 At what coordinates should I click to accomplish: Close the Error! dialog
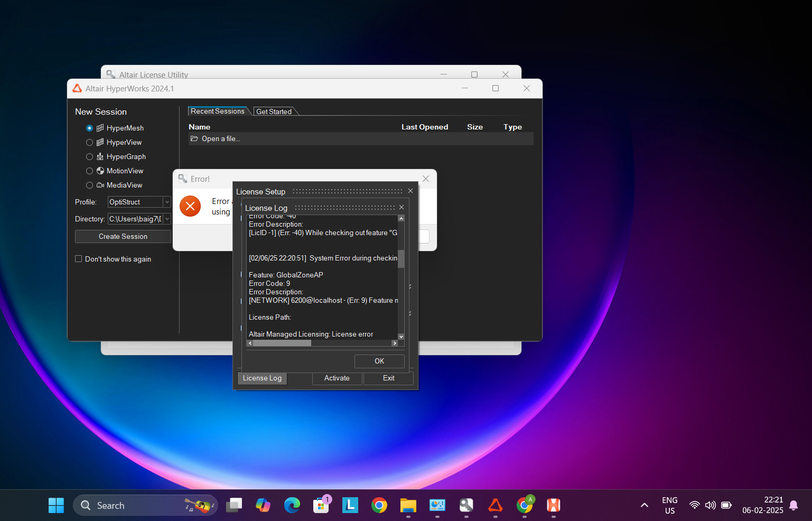[x=426, y=179]
